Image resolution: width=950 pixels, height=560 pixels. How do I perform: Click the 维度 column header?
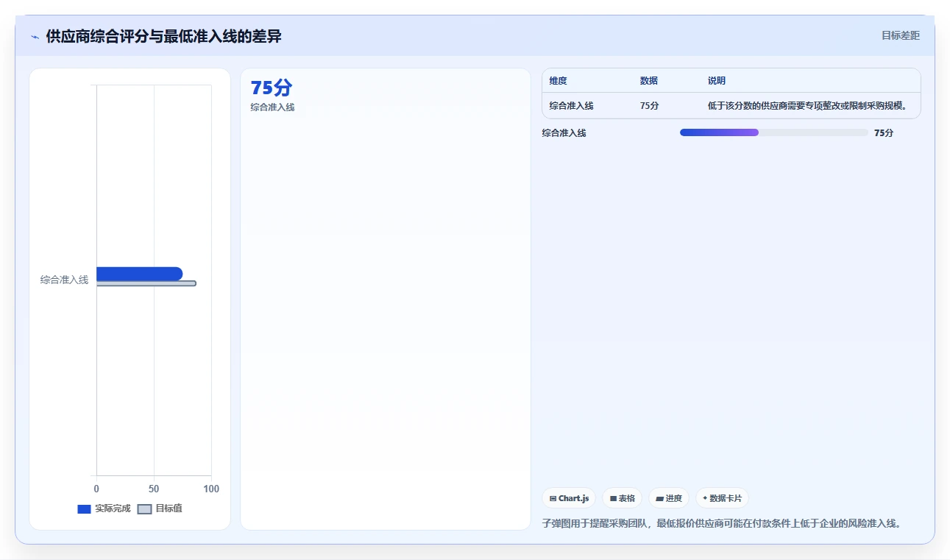559,81
